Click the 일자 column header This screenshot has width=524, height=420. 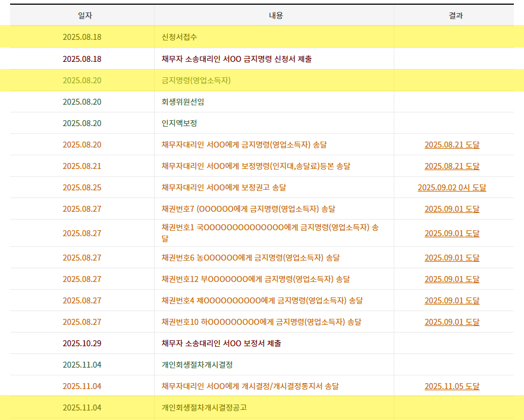(82, 15)
